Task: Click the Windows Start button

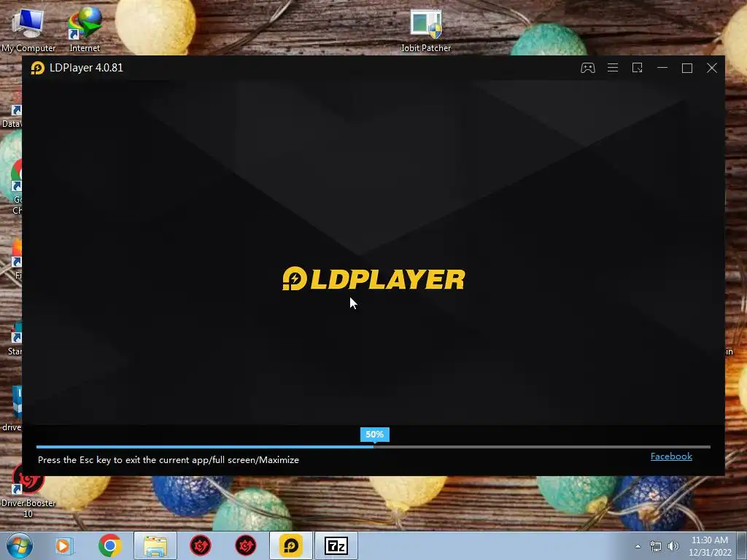Action: tap(19, 545)
